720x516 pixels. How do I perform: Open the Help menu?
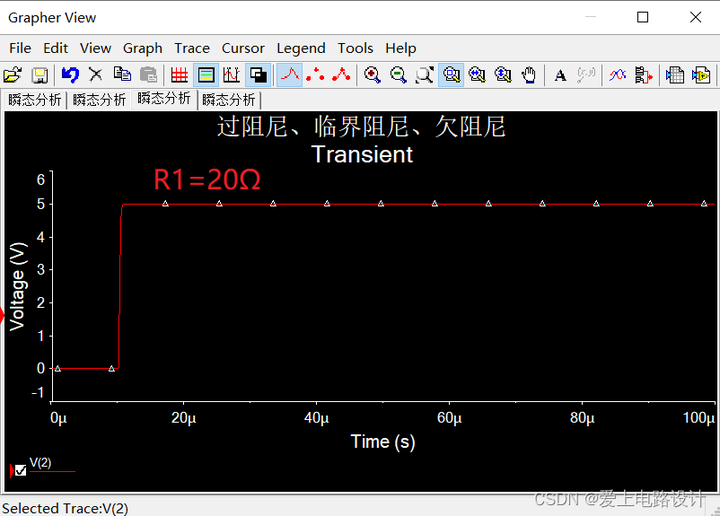click(400, 48)
